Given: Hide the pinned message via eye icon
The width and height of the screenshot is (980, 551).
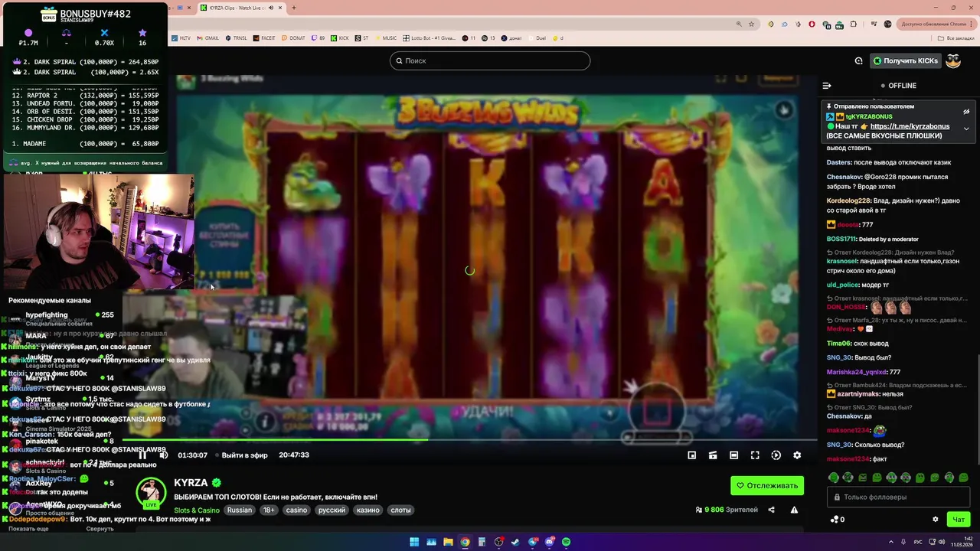Looking at the screenshot, I should pyautogui.click(x=966, y=112).
